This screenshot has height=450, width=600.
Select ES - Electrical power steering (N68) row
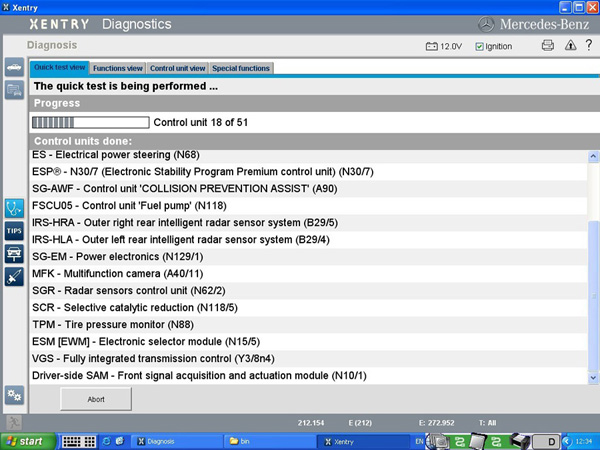(308, 155)
